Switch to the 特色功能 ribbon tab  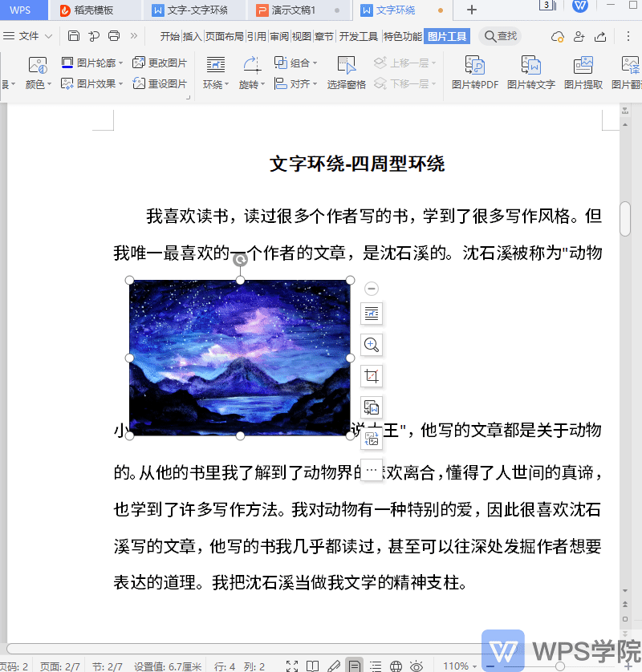pyautogui.click(x=403, y=36)
